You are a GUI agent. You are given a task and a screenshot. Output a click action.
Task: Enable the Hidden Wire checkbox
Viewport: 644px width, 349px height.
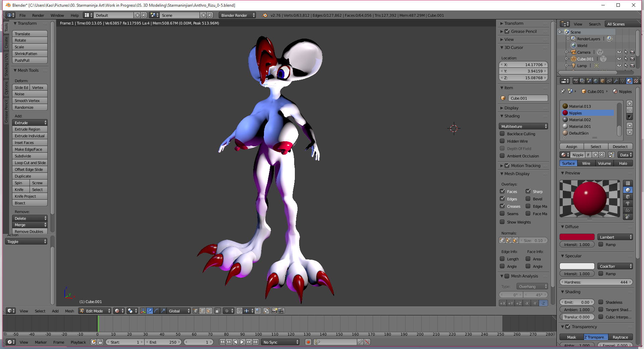click(502, 141)
